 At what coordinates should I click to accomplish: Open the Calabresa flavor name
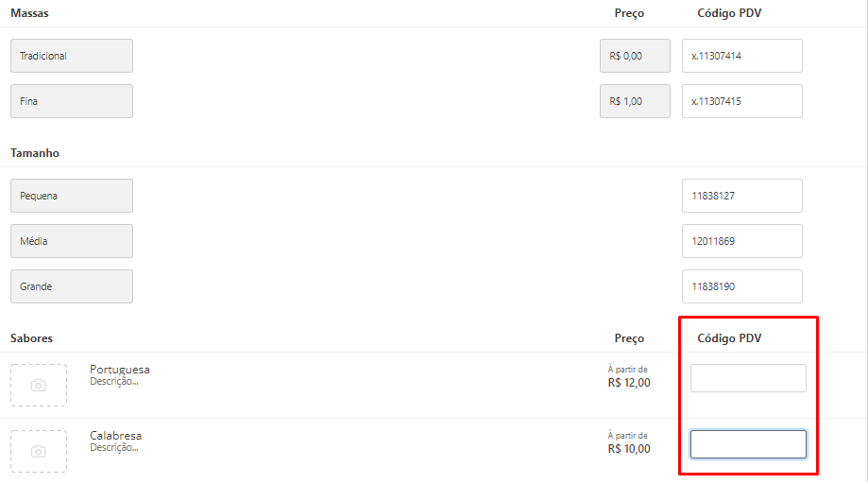pyautogui.click(x=115, y=435)
